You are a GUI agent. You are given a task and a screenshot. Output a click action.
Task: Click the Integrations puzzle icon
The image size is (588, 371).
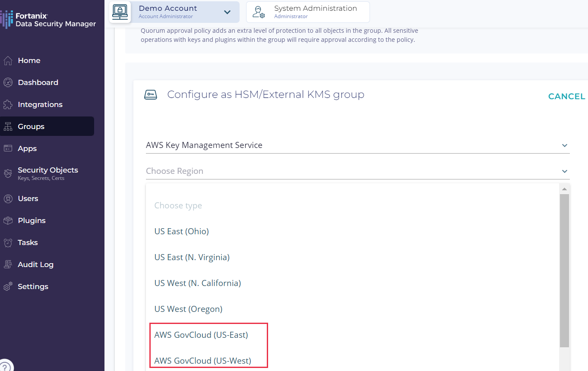click(8, 105)
